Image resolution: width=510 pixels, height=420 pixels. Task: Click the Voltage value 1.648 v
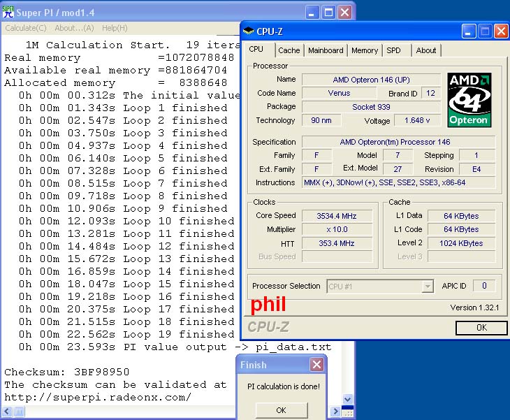[417, 120]
